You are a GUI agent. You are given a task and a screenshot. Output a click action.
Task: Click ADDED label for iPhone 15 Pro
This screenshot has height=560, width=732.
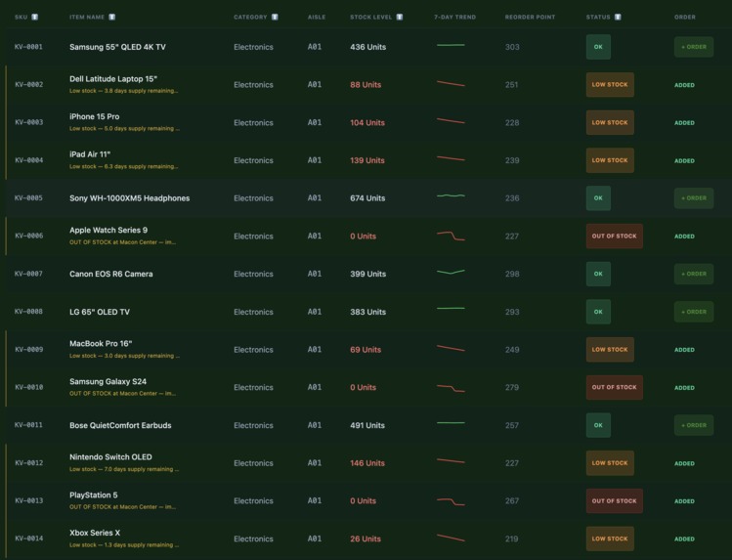[x=684, y=123]
